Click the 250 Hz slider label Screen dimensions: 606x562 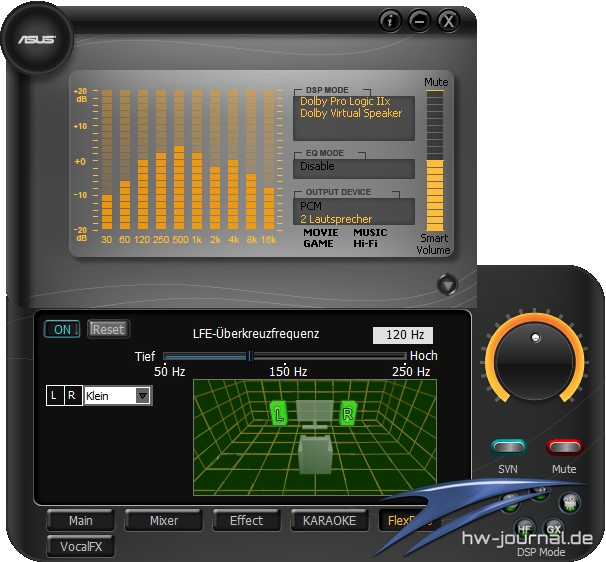click(x=411, y=371)
